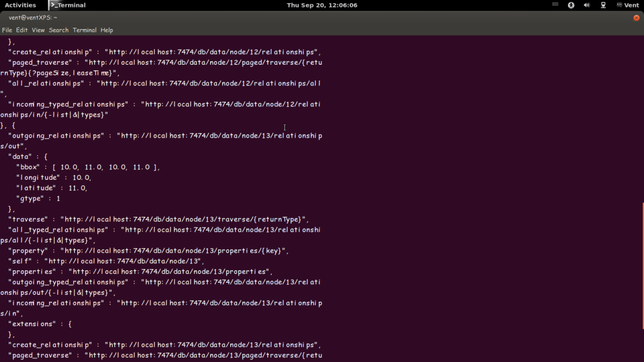Screen dimensions: 644x362
Task: Click the clock showing Thu Sep 20
Action: [321, 5]
